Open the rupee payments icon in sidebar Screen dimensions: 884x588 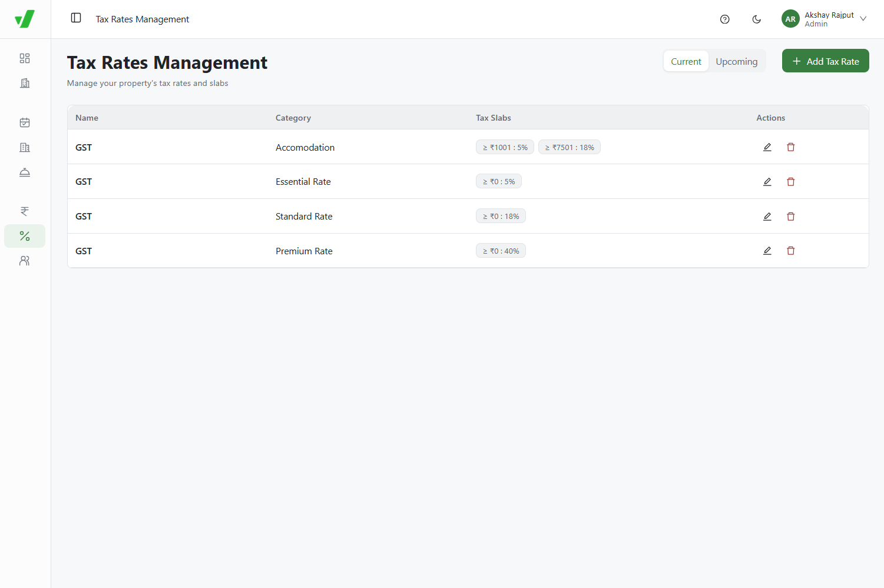click(x=25, y=211)
